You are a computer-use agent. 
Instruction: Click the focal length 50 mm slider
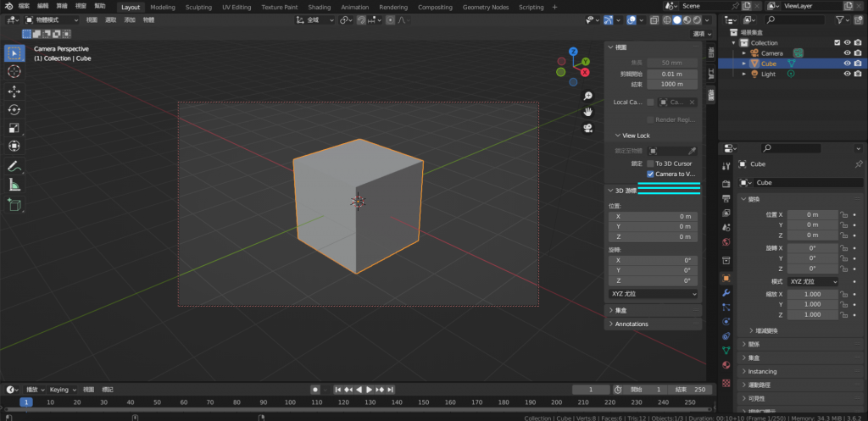pos(672,63)
